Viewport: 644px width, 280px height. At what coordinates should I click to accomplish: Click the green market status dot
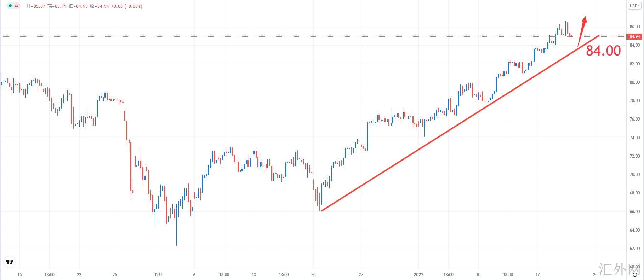pos(10,6)
